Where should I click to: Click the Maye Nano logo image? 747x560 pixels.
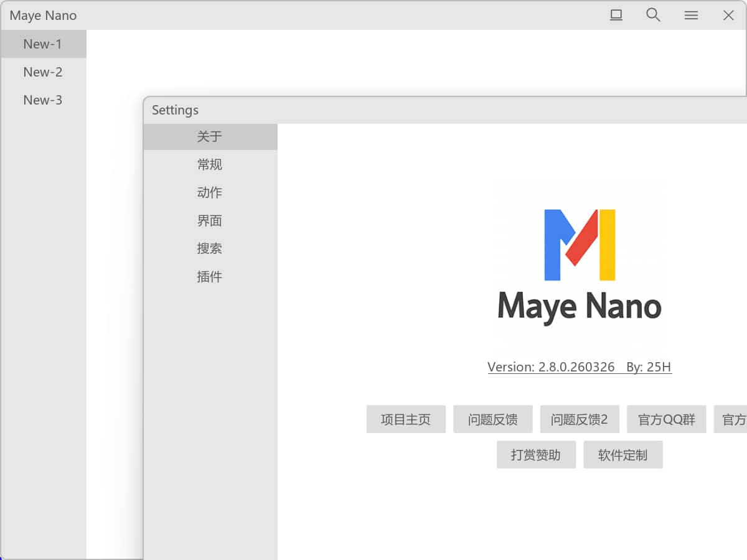coord(580,266)
